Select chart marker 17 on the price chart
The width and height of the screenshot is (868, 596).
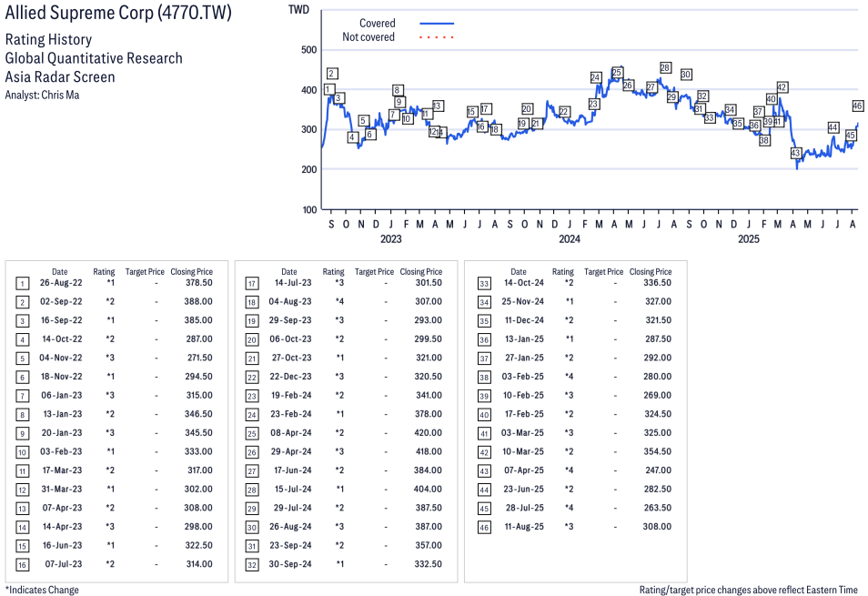486,109
